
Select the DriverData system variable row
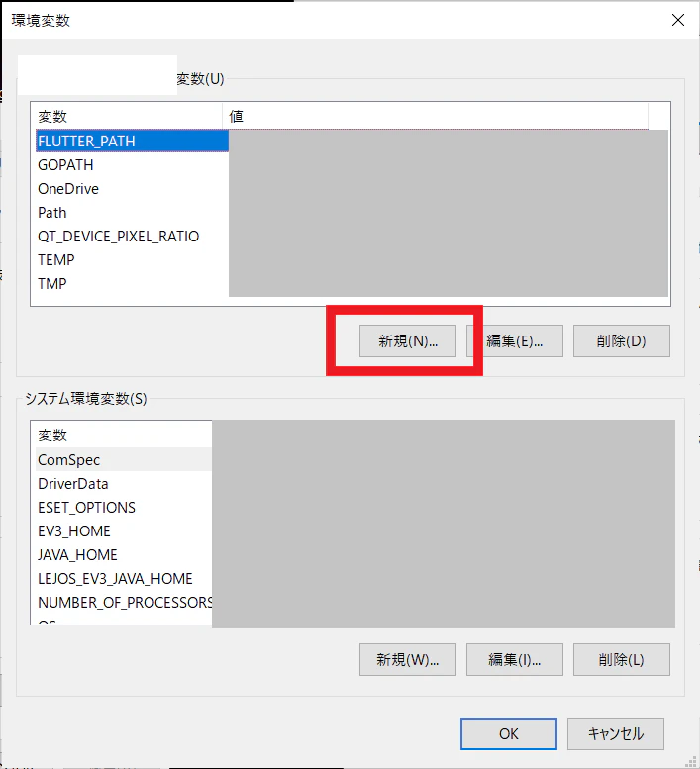[124, 484]
